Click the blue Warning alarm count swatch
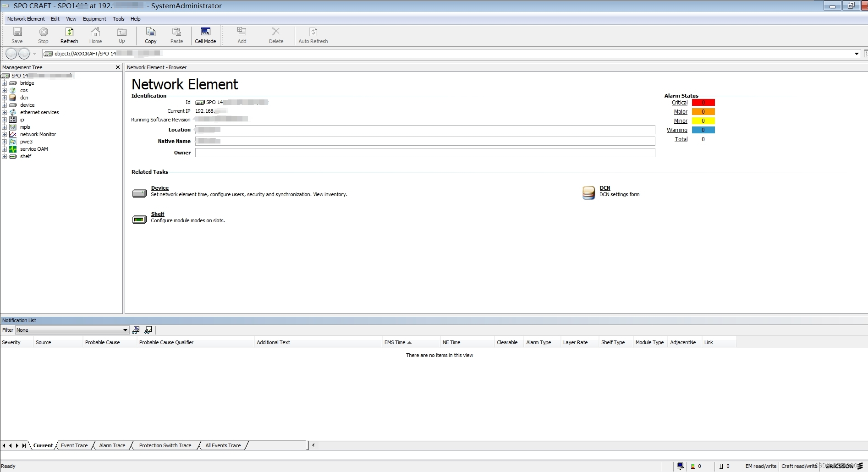 pyautogui.click(x=703, y=130)
